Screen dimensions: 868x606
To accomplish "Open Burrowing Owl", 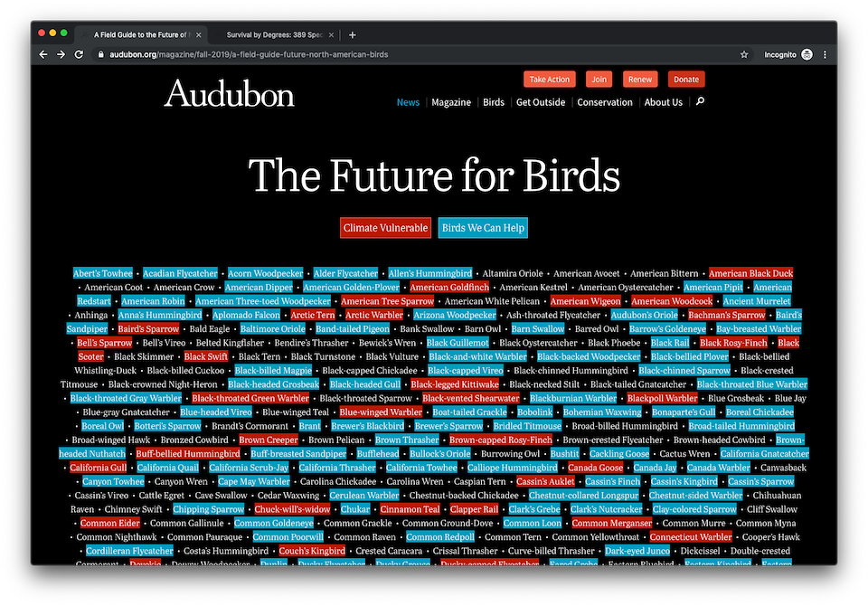I will pyautogui.click(x=510, y=453).
